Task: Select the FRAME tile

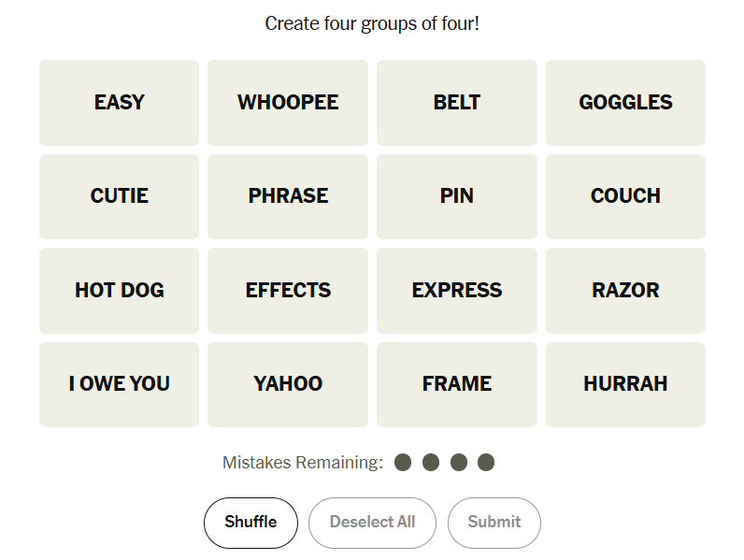Action: point(457,384)
